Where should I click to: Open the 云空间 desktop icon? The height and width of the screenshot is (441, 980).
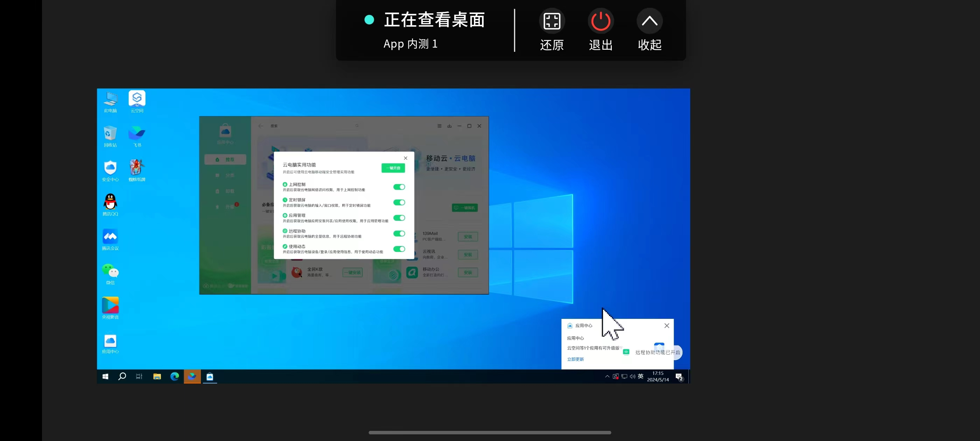137,99
